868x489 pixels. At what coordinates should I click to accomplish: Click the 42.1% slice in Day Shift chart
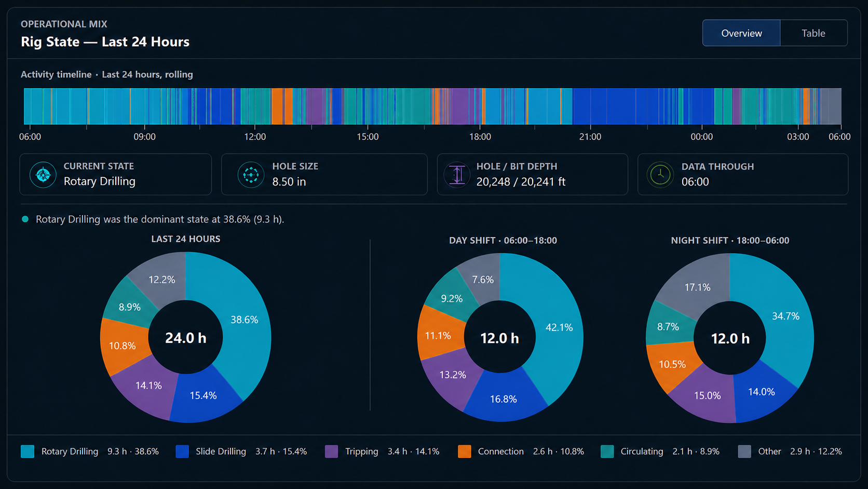(x=559, y=327)
